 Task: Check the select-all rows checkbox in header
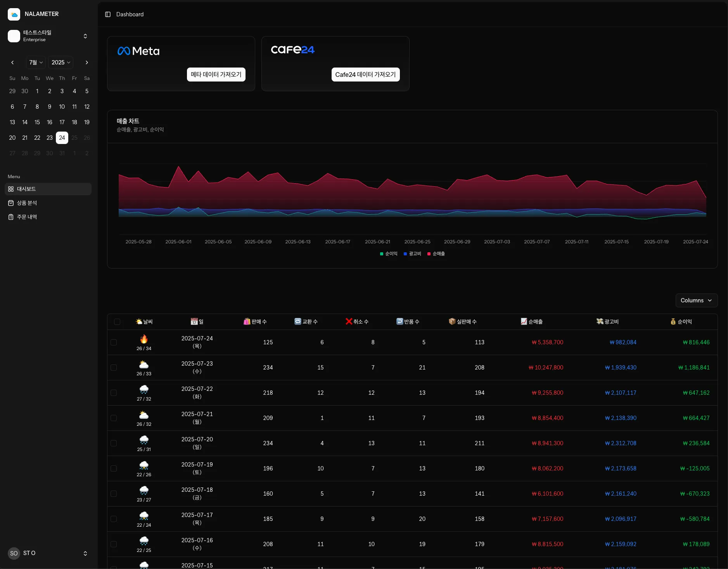click(117, 322)
